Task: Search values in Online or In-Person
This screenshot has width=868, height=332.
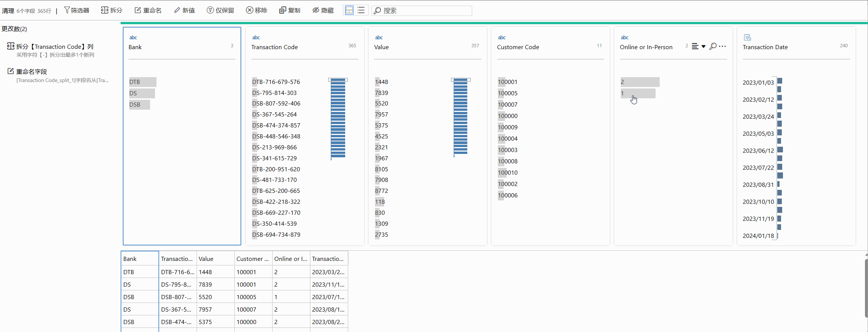Action: [713, 46]
